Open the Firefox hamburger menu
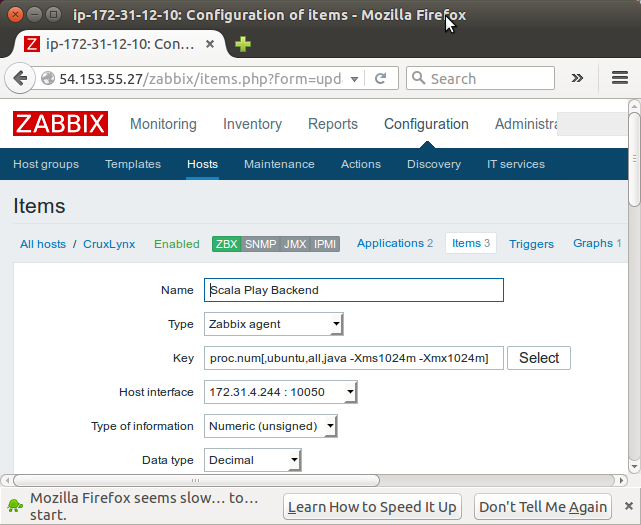641x525 pixels. tap(620, 78)
